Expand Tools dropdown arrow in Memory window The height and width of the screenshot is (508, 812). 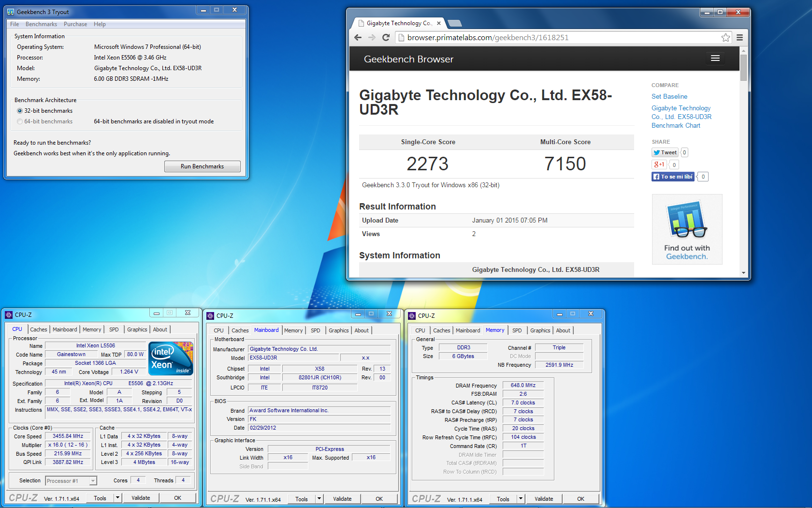pyautogui.click(x=521, y=499)
